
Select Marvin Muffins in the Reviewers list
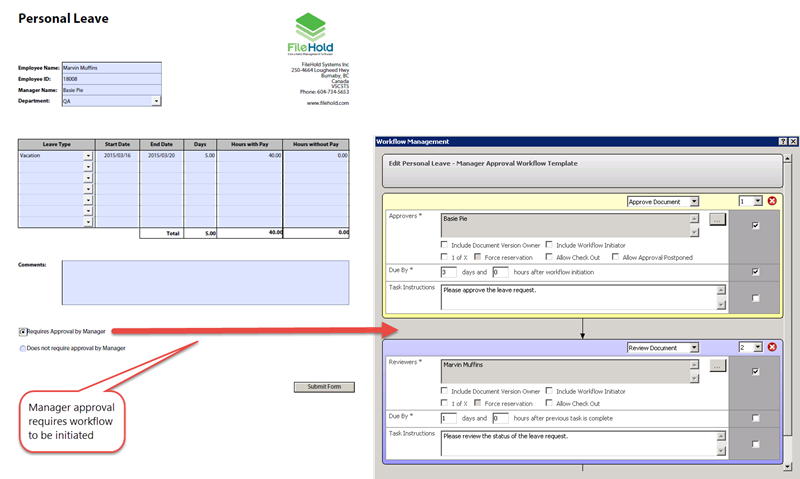pos(463,365)
